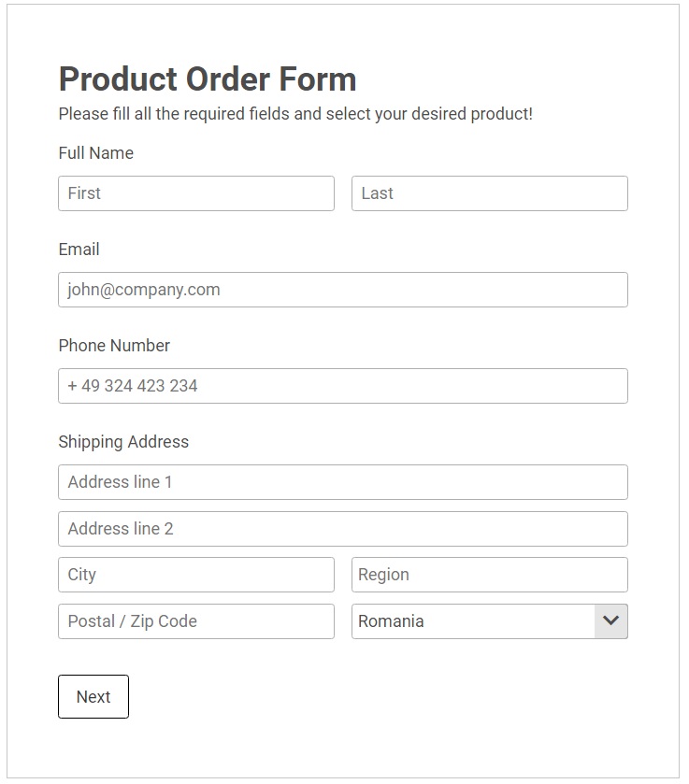The image size is (689, 784).
Task: Click the Address line 1 field
Action: [342, 482]
